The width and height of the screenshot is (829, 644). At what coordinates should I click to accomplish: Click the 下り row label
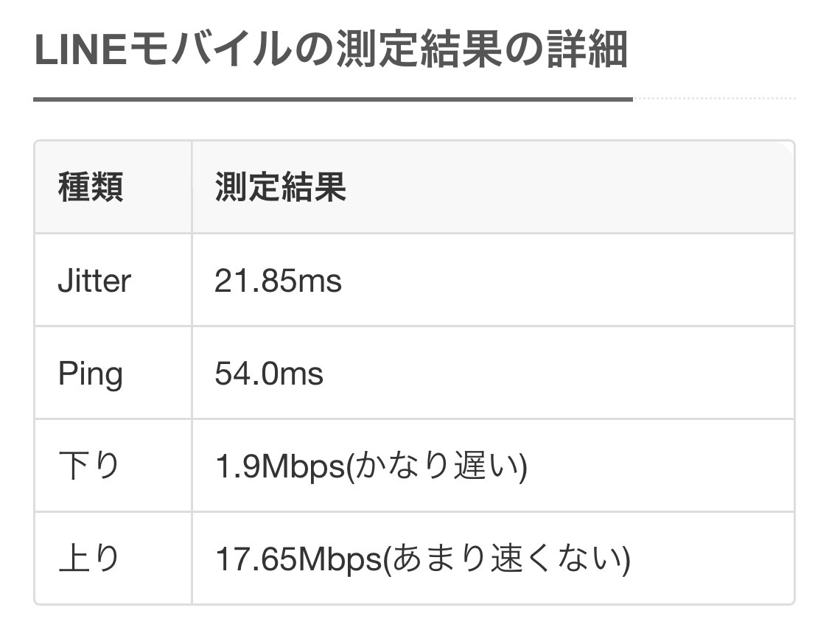(x=89, y=466)
